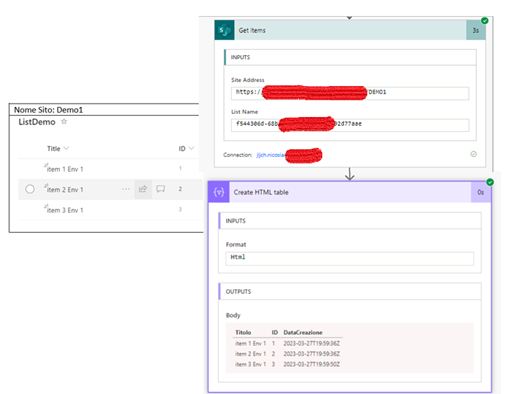Click the Nome Sito: Demo1 label
This screenshot has height=394, width=517.
[x=48, y=110]
